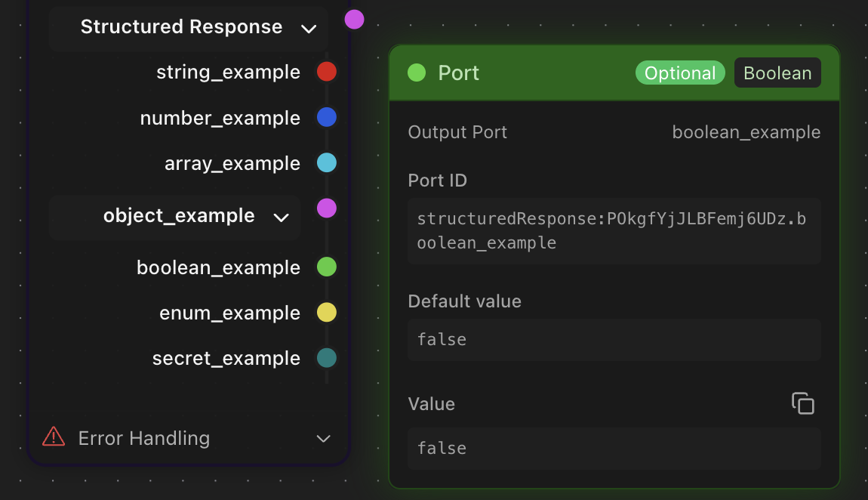Click the Value field showing false
Image resolution: width=868 pixels, height=500 pixels.
tap(614, 449)
